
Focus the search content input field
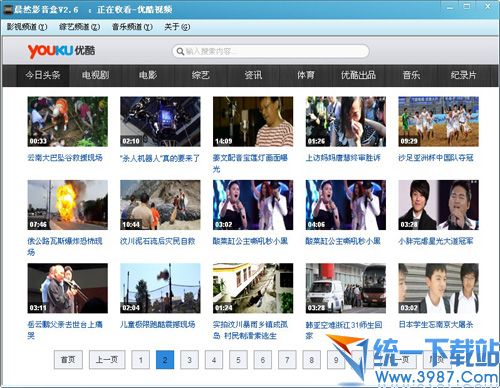(271, 51)
